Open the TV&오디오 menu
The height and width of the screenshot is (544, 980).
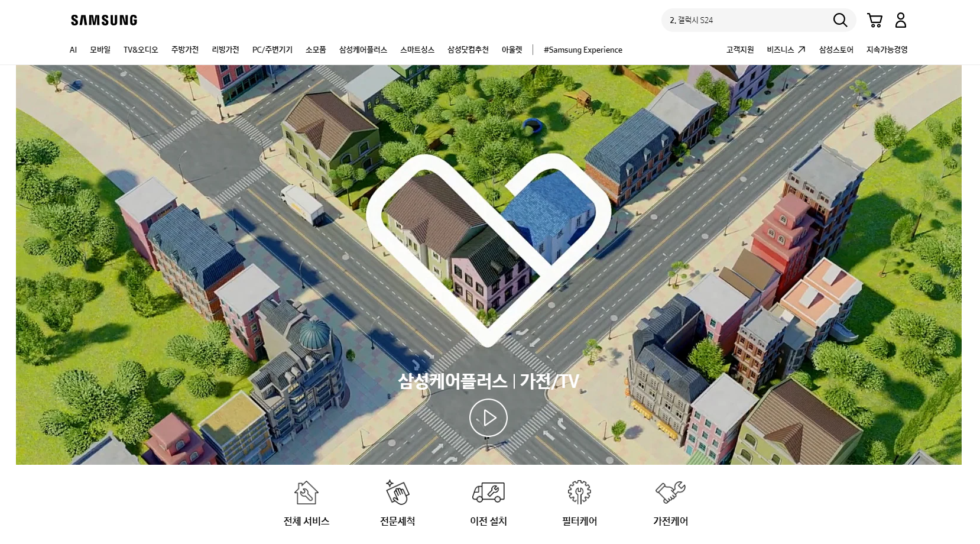click(x=141, y=50)
